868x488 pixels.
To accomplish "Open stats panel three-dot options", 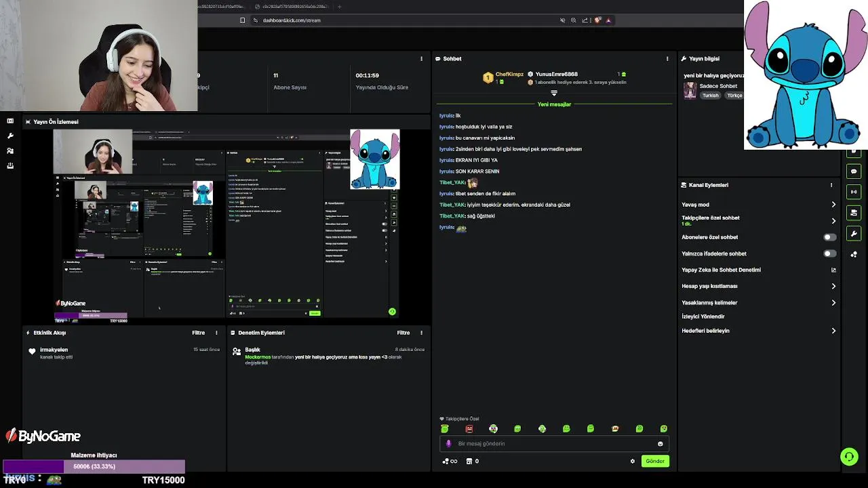I will pyautogui.click(x=422, y=59).
